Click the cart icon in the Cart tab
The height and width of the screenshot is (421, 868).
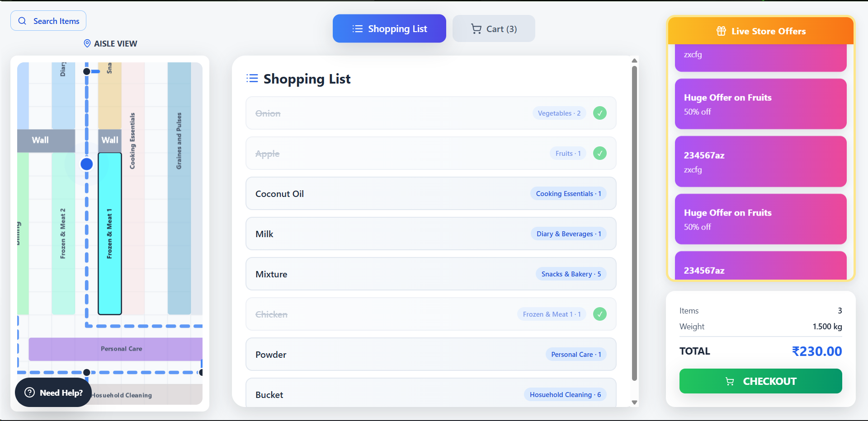pyautogui.click(x=476, y=28)
